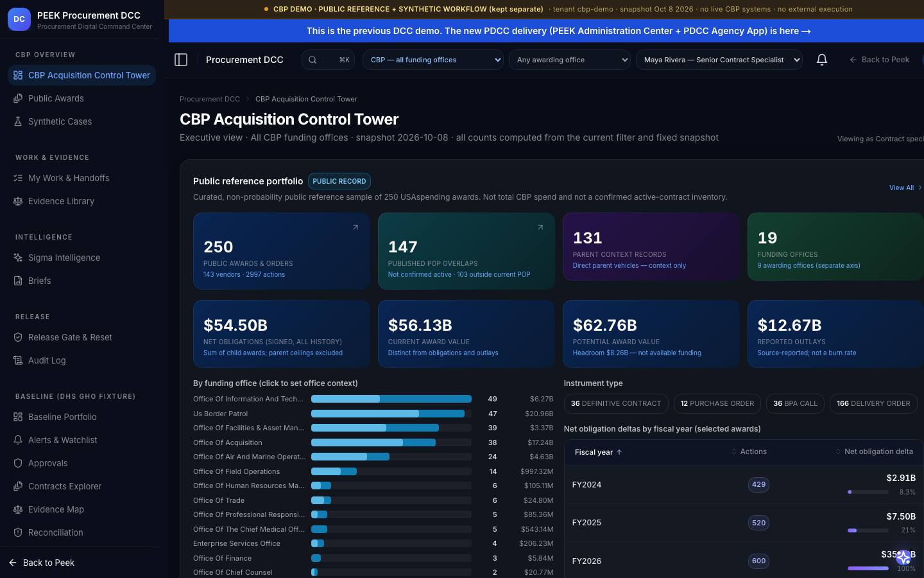Screen dimensions: 924x578
Task: Toggle the sidebar panel icon
Action: click(x=181, y=60)
